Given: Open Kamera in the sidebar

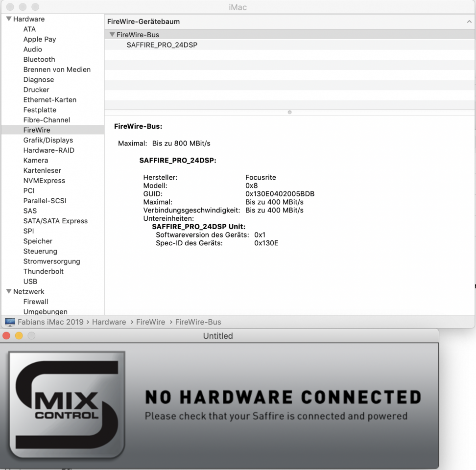Looking at the screenshot, I should click(x=36, y=160).
